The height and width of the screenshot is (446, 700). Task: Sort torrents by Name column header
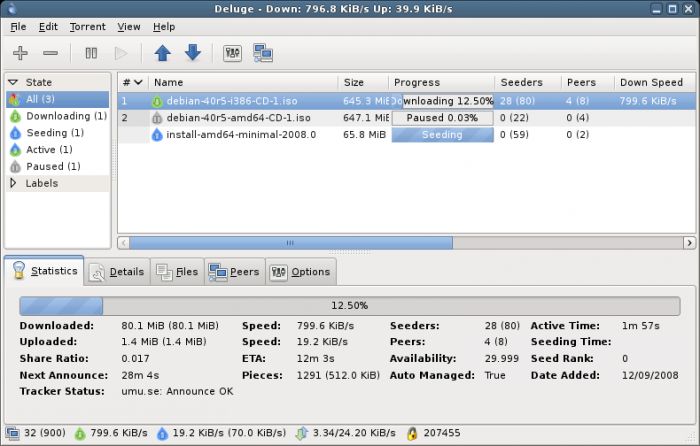point(244,82)
